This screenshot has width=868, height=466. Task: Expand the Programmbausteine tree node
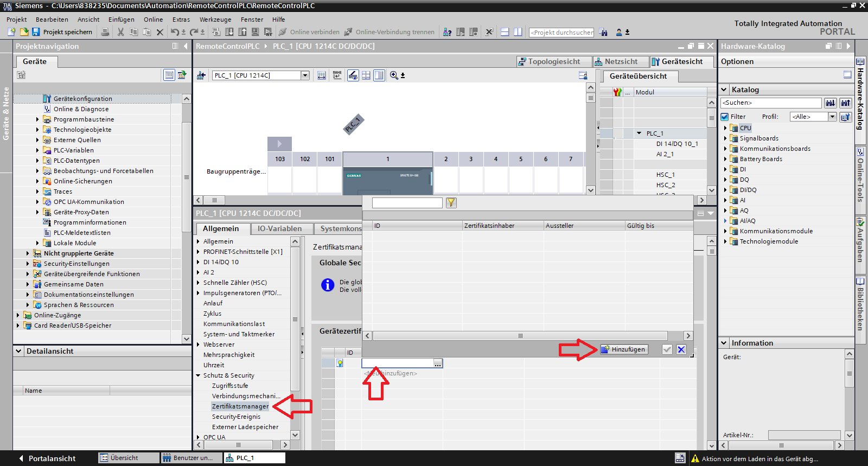click(37, 119)
